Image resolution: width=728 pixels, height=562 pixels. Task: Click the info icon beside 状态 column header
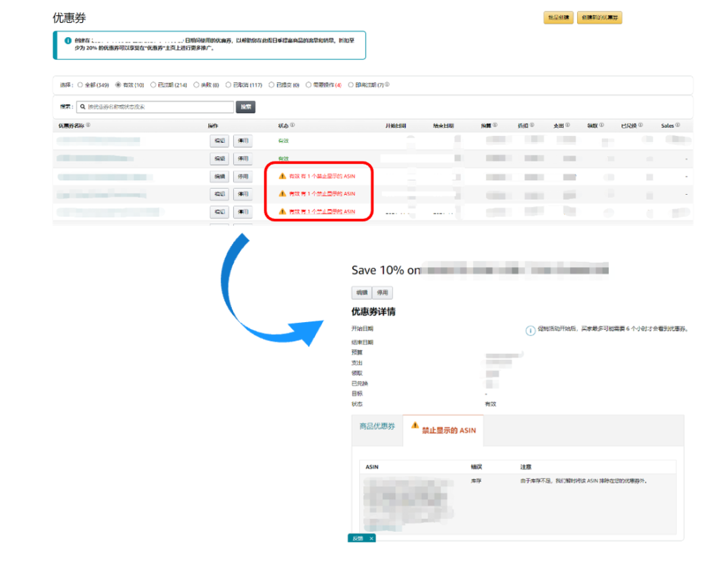pos(292,125)
